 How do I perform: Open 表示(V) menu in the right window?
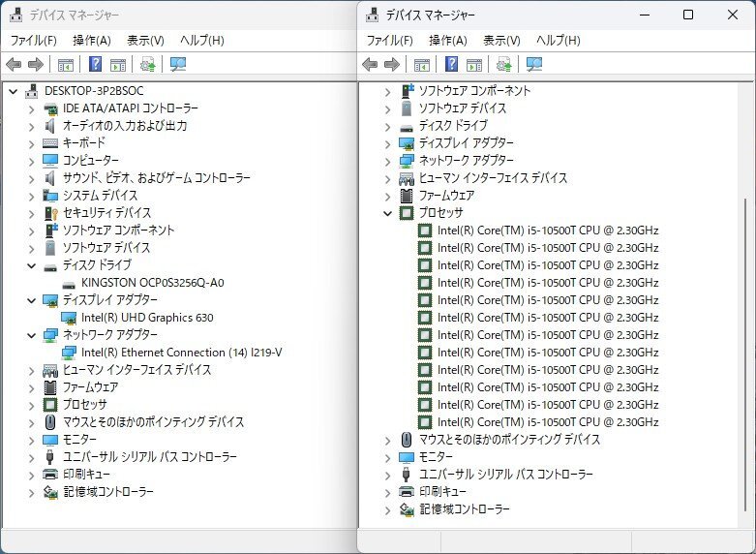(501, 41)
